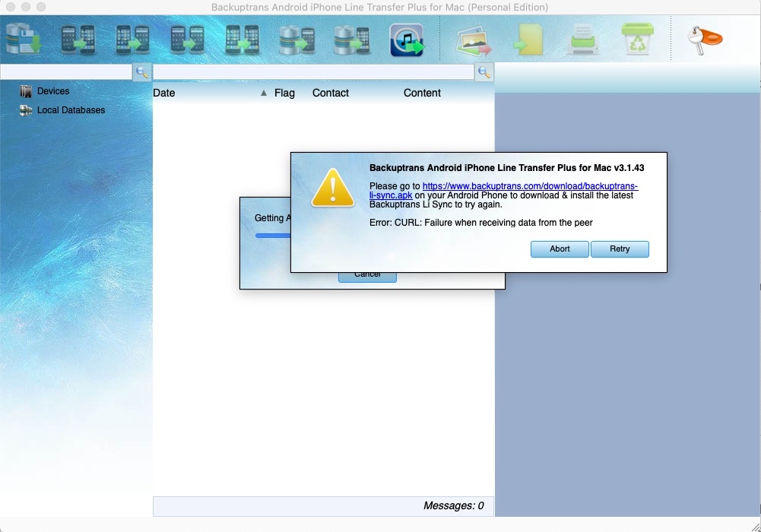Screen dimensions: 761x532
Task: Click the green recycle bin delete icon
Action: 638,38
